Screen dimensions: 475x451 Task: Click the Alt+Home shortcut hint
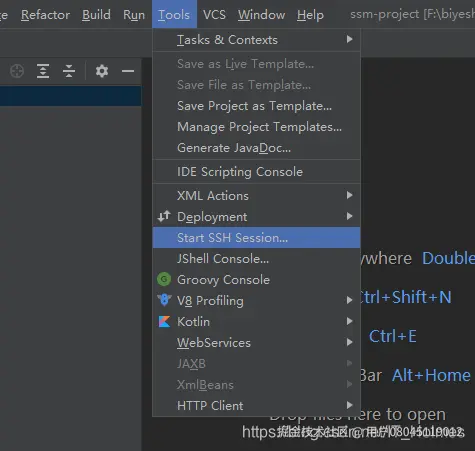(431, 375)
